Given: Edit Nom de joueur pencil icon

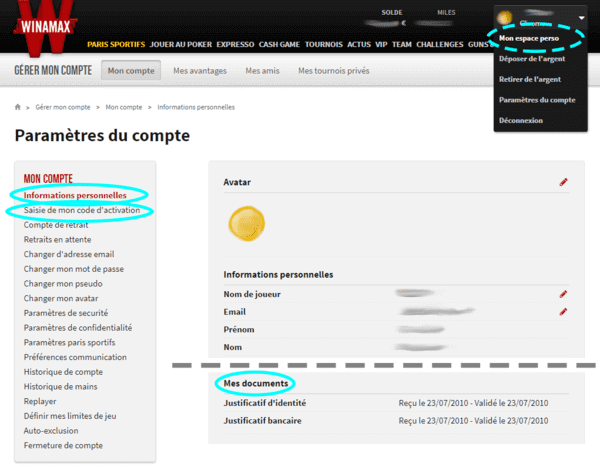Looking at the screenshot, I should pyautogui.click(x=563, y=294).
